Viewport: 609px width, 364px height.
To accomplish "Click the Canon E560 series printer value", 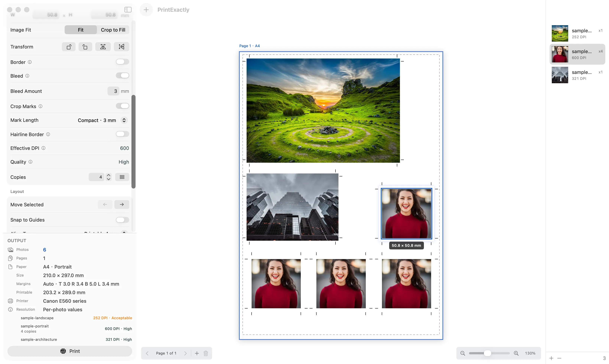I will click(x=65, y=301).
